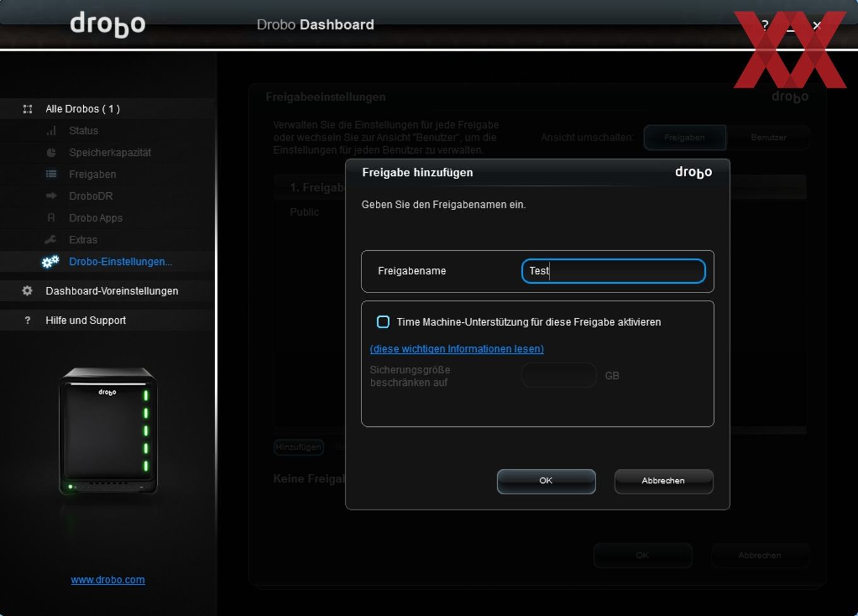Click the background OK button of Freigabeeinstellungen
This screenshot has height=616, width=858.
click(x=643, y=555)
